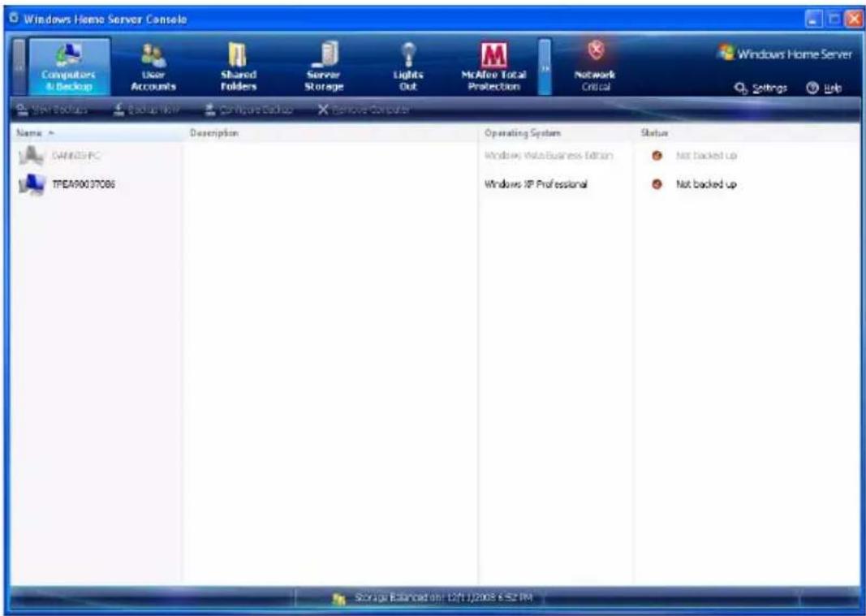Switch to the Shared Folders tab
866x616 pixels.
click(238, 67)
